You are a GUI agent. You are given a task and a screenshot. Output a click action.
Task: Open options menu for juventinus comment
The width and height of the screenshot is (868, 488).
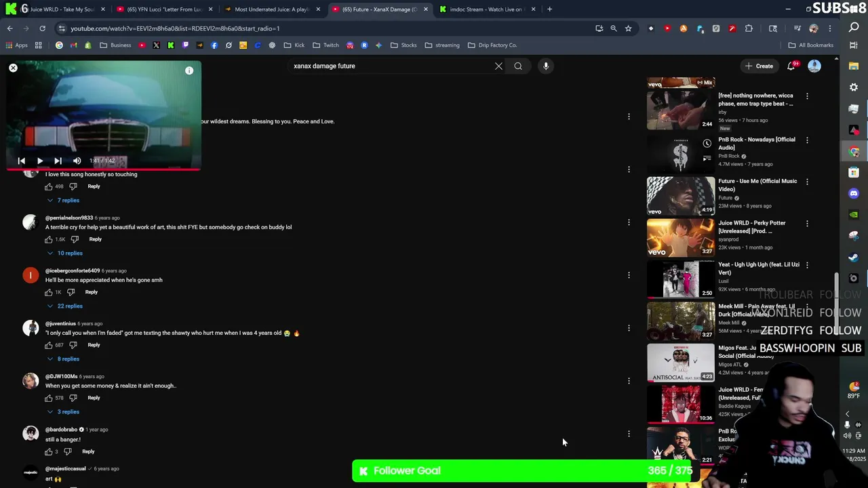coord(629,328)
